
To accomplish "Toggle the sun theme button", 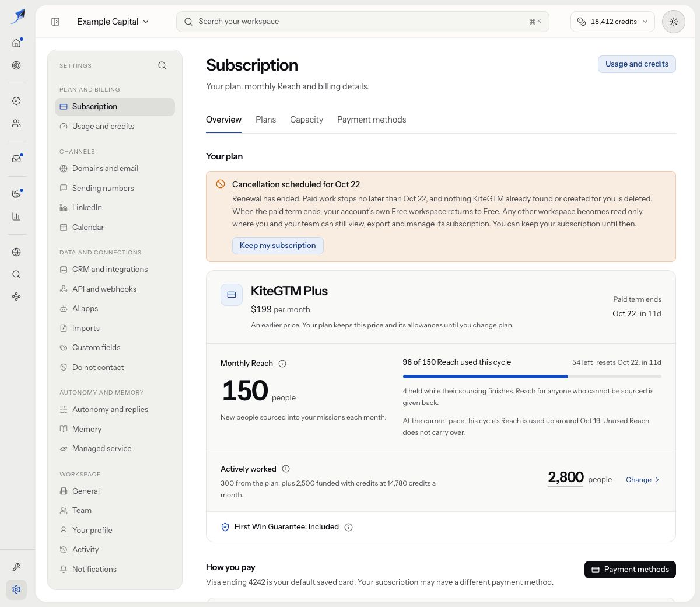I will [x=674, y=22].
